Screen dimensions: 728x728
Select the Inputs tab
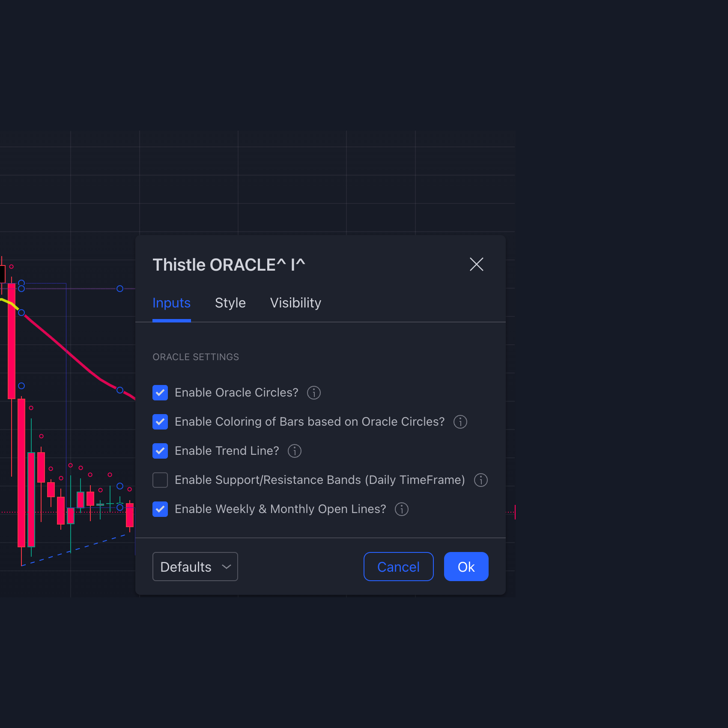(x=172, y=303)
